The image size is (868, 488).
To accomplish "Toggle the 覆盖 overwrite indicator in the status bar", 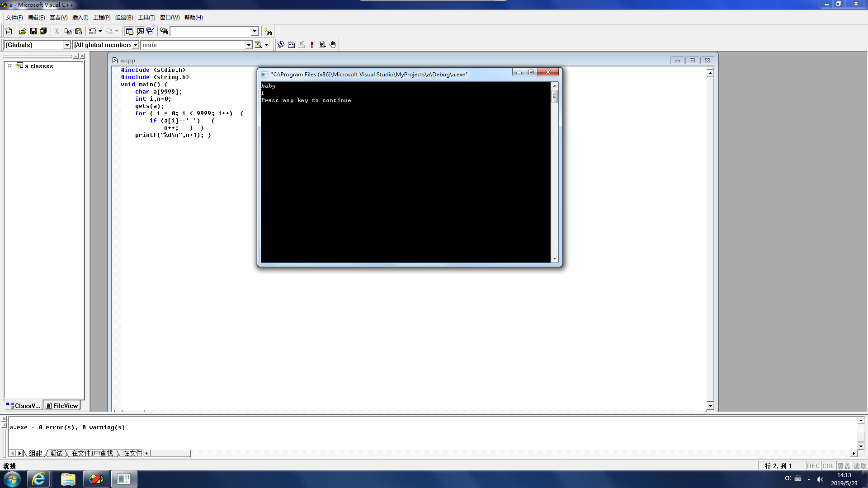I will click(x=844, y=466).
